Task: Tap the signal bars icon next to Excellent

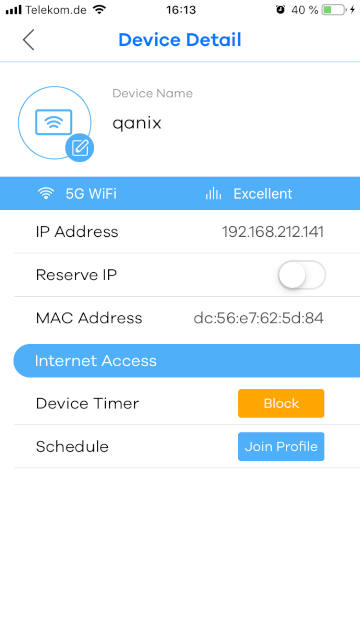Action: 213,193
